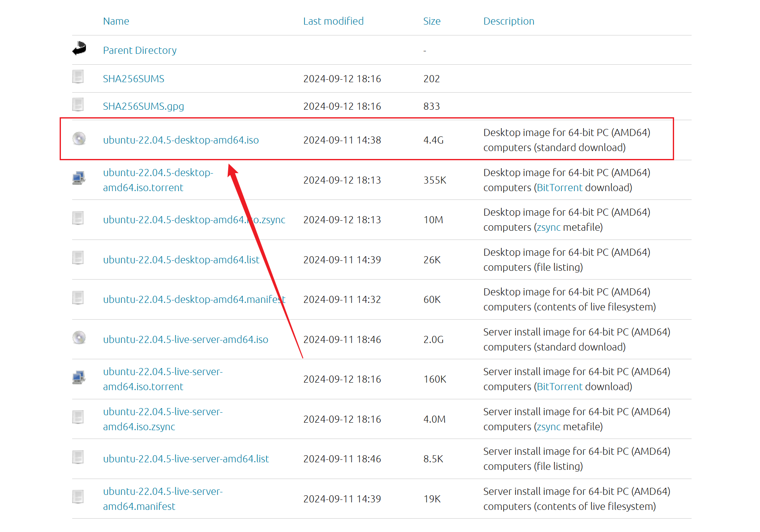Download ubuntu-22.04.5-desktop-amd64.iso
This screenshot has height=532, width=760.
[181, 140]
